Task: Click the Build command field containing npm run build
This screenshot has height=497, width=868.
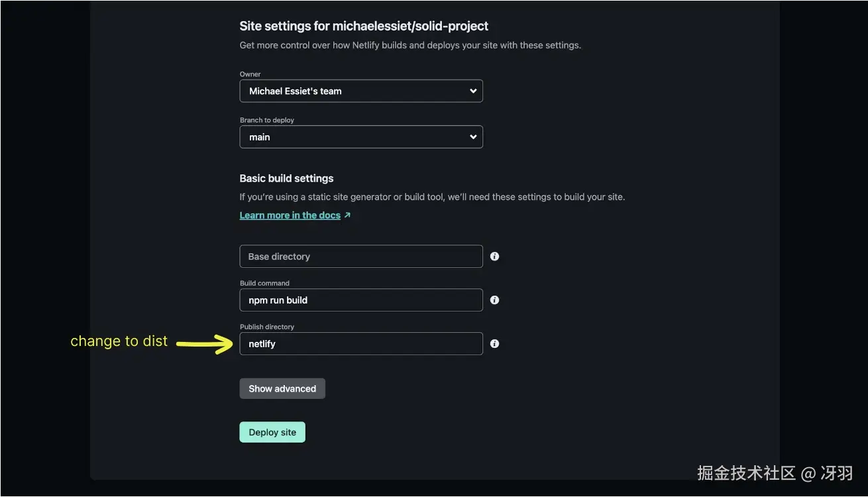Action: coord(360,300)
